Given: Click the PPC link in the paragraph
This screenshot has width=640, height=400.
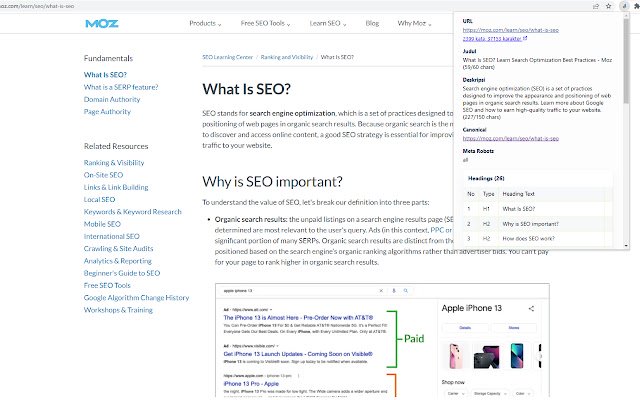Looking at the screenshot, I should pyautogui.click(x=437, y=230).
